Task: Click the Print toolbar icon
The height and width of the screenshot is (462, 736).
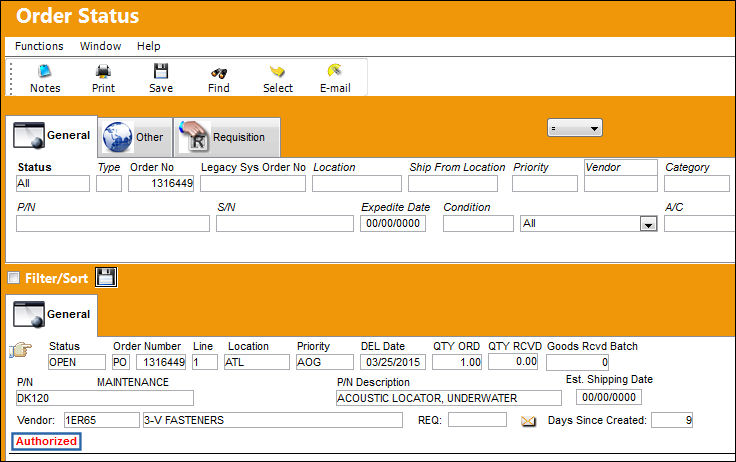Action: pyautogui.click(x=103, y=78)
